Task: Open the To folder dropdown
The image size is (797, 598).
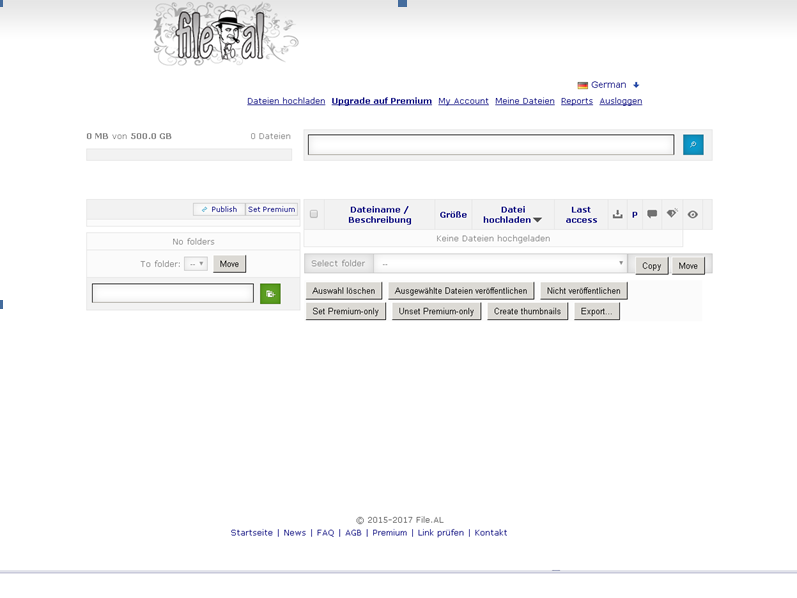Action: coord(196,264)
